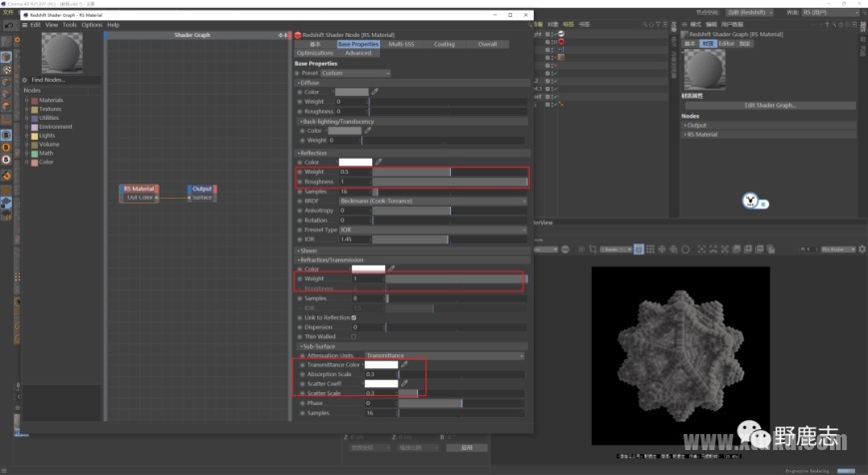Viewport: 868px width, 475px height.
Task: Click the red tag icon in object manager
Action: click(562, 42)
